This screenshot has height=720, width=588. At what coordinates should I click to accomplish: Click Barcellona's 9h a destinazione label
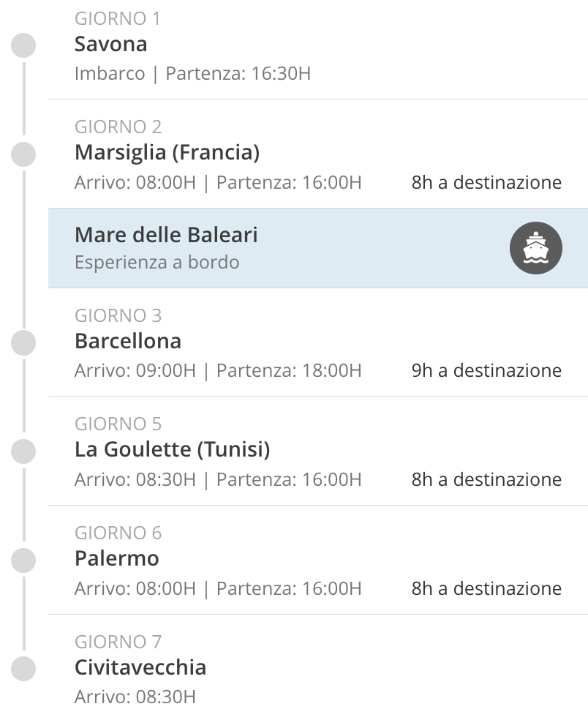pyautogui.click(x=486, y=370)
